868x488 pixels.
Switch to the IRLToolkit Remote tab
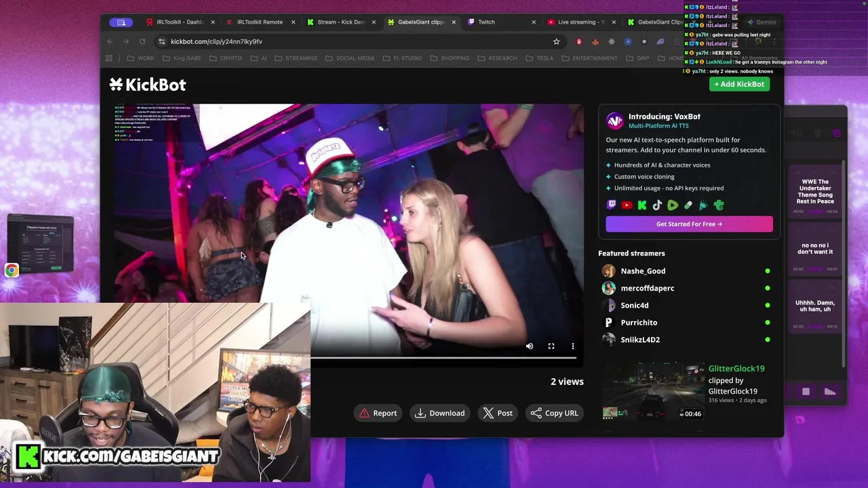(x=260, y=22)
